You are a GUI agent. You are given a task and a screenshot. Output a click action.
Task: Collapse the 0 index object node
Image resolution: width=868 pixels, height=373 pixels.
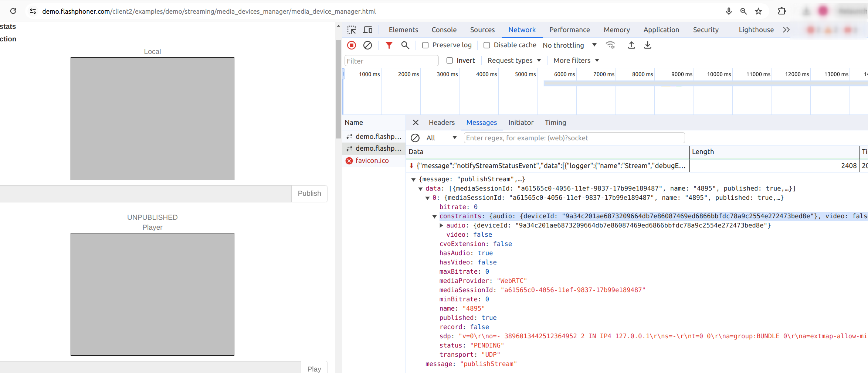point(427,198)
